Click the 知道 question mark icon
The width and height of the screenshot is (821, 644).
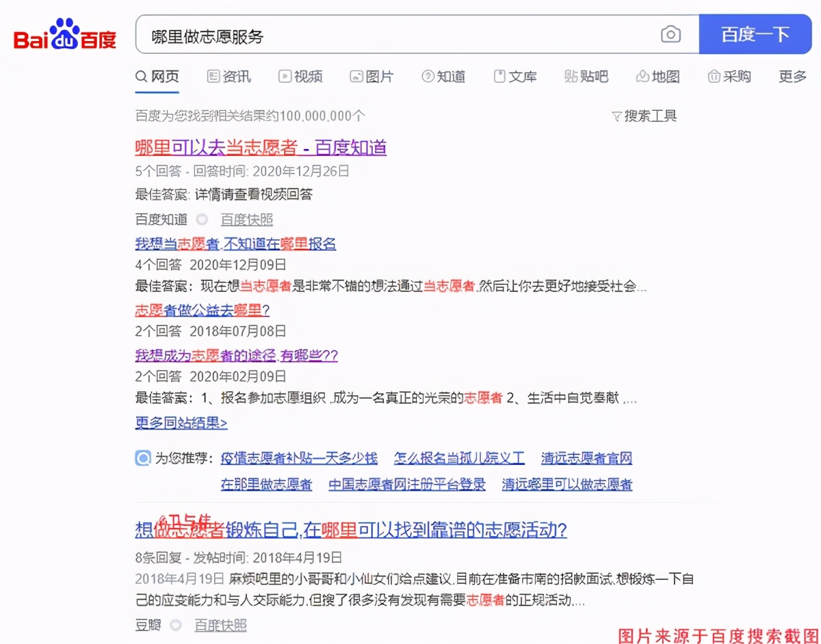pyautogui.click(x=427, y=77)
